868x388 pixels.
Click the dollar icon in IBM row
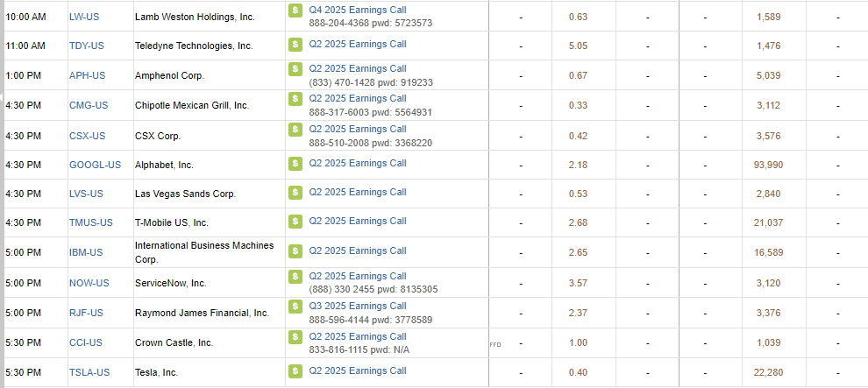tap(295, 250)
